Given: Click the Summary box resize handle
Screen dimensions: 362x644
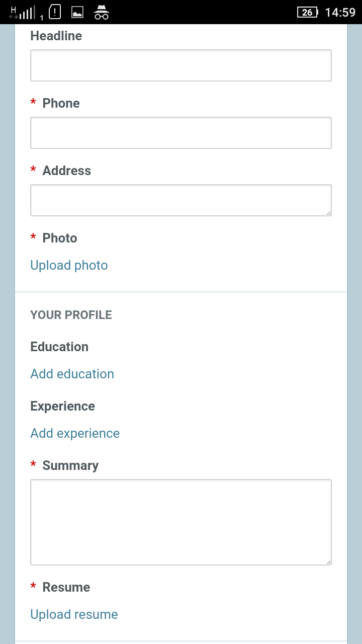Looking at the screenshot, I should (328, 561).
